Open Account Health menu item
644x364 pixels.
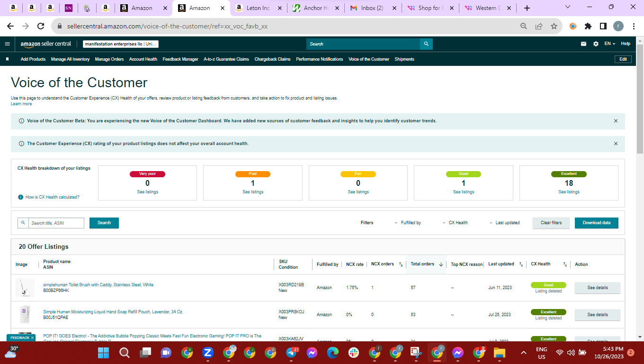tap(143, 59)
